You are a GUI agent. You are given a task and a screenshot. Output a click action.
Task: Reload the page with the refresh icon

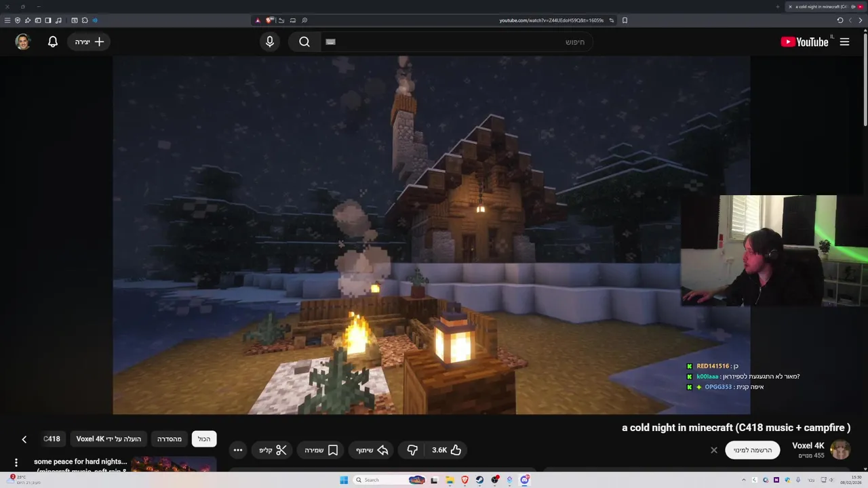840,20
